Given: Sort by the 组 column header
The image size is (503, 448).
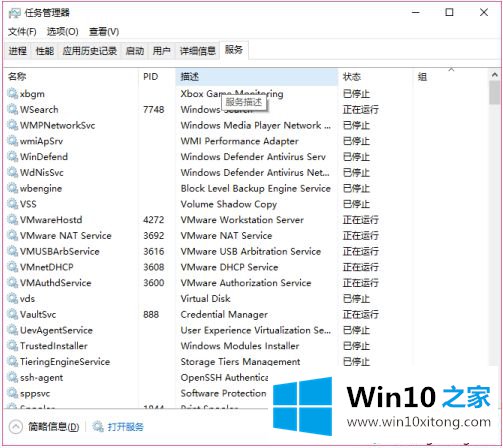Looking at the screenshot, I should pyautogui.click(x=451, y=77).
